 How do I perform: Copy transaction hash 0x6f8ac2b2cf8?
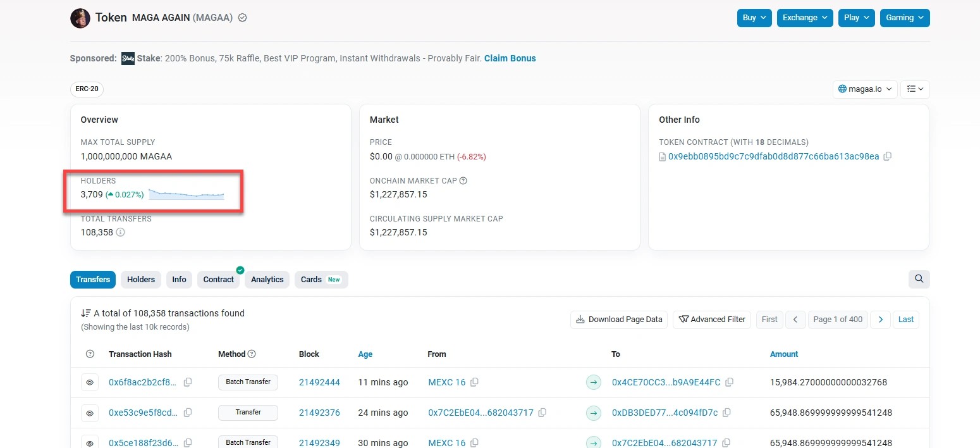(188, 382)
